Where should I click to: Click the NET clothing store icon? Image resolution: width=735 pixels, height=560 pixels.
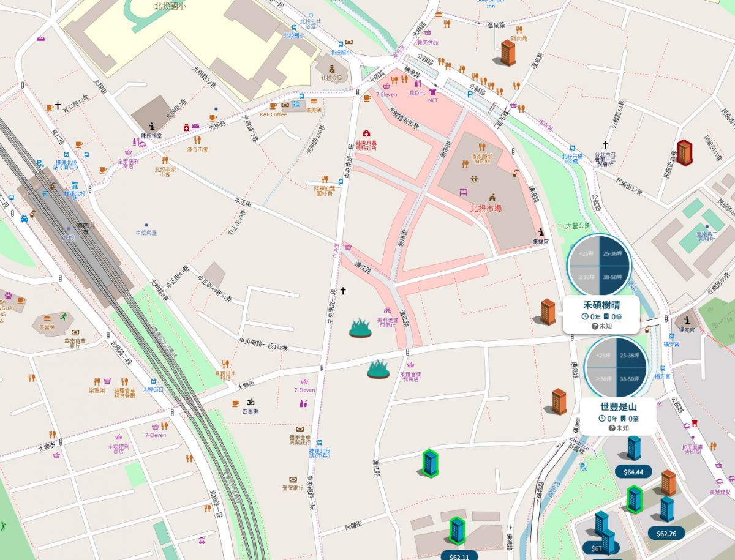coord(433,92)
